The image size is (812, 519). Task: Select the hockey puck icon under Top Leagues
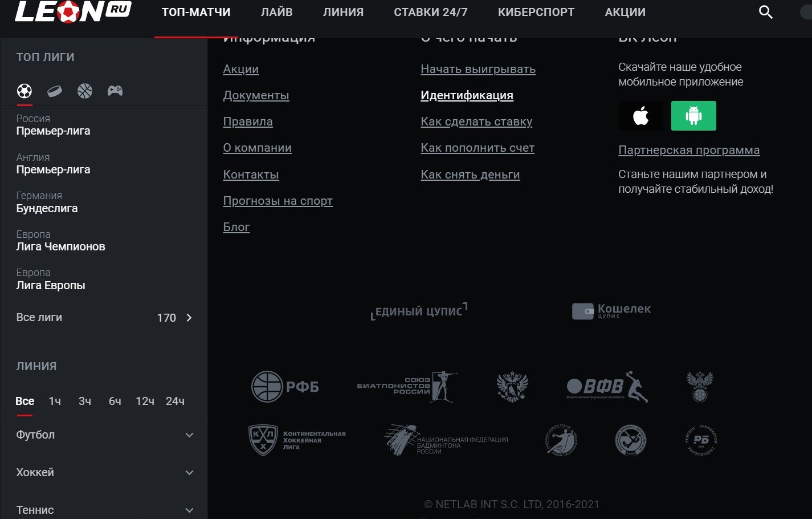(55, 91)
